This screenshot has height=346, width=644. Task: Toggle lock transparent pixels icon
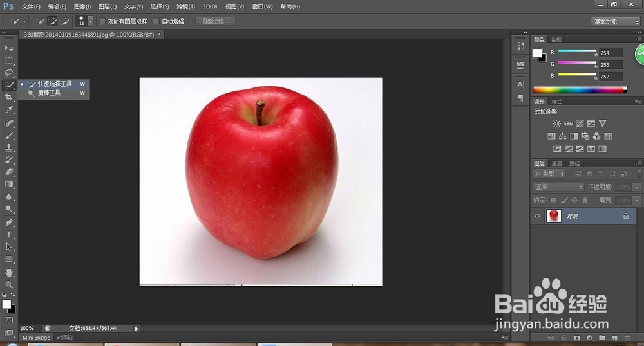(554, 200)
